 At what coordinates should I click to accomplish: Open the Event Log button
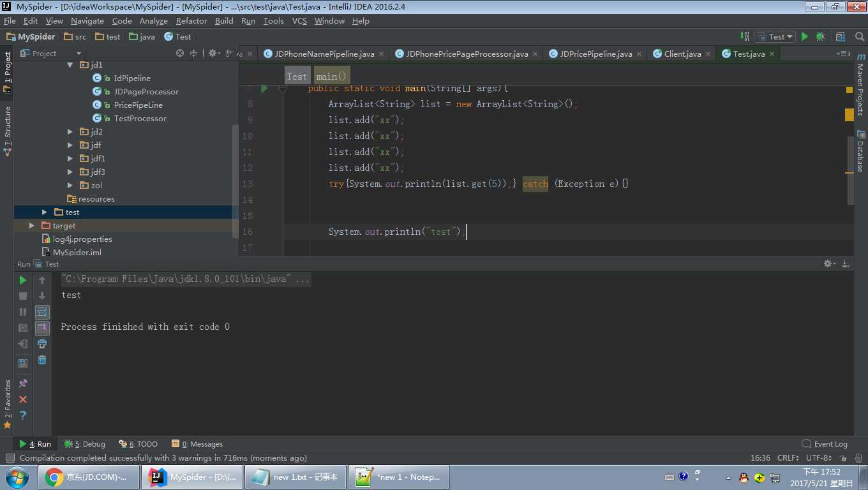[825, 444]
